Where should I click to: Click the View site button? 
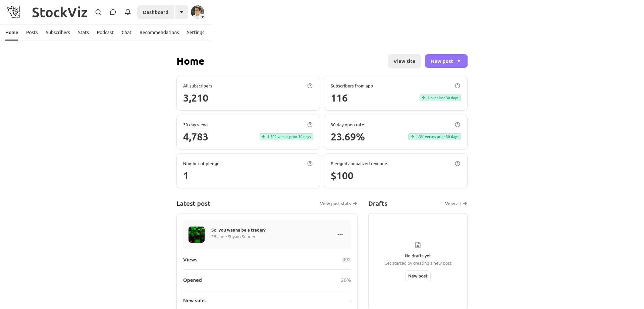tap(404, 61)
